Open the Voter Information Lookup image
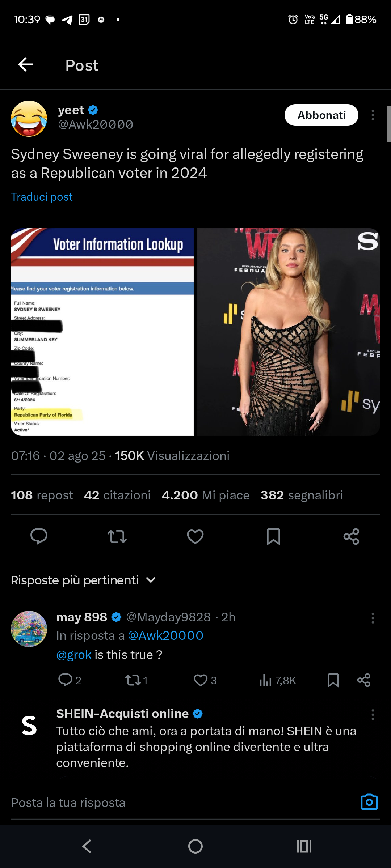Viewport: 391px width, 868px height. pos(102,332)
